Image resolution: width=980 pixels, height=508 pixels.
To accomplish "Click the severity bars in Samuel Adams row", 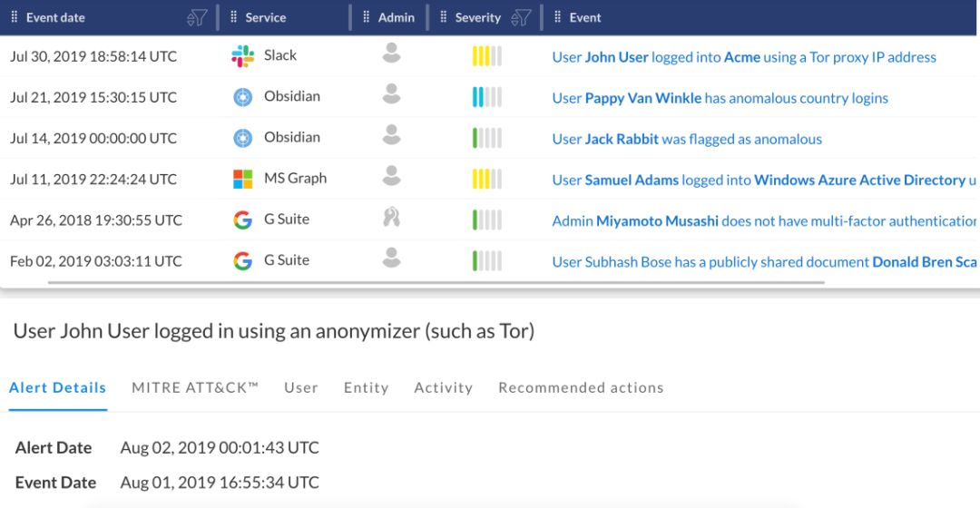I will coord(486,179).
